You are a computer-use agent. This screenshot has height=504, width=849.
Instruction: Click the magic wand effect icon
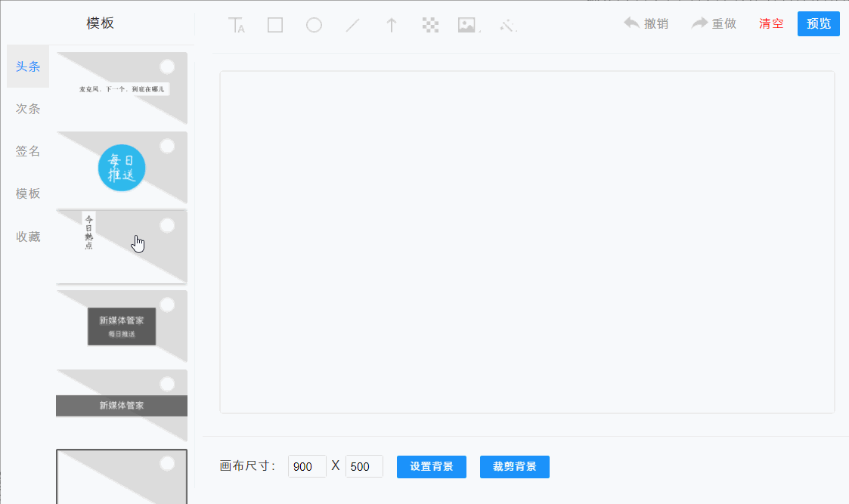pyautogui.click(x=505, y=24)
